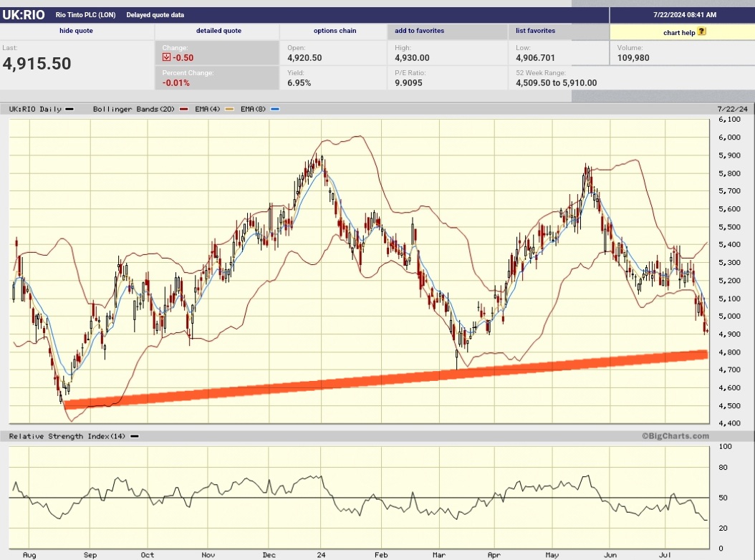755x560 pixels.
Task: Click the Relative Strength Index(14) line marker
Action: coord(135,435)
